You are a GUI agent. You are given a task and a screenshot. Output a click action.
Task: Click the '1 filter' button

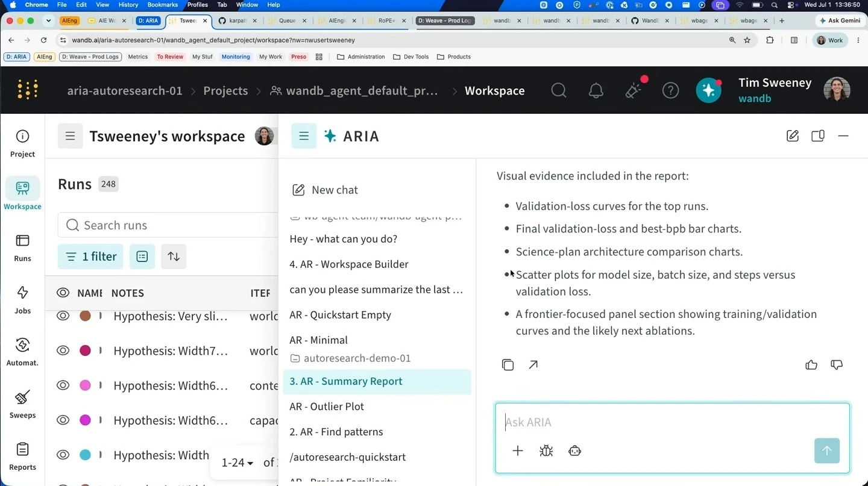pyautogui.click(x=90, y=257)
